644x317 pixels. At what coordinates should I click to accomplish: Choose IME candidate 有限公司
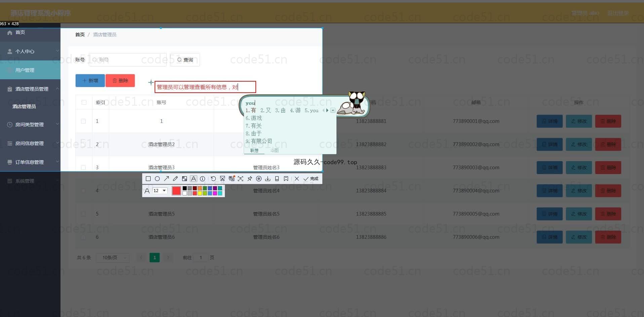click(259, 141)
